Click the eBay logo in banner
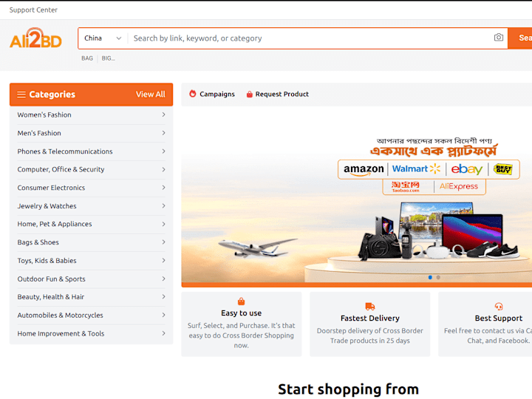Image resolution: width=532 pixels, height=399 pixels. 466,169
